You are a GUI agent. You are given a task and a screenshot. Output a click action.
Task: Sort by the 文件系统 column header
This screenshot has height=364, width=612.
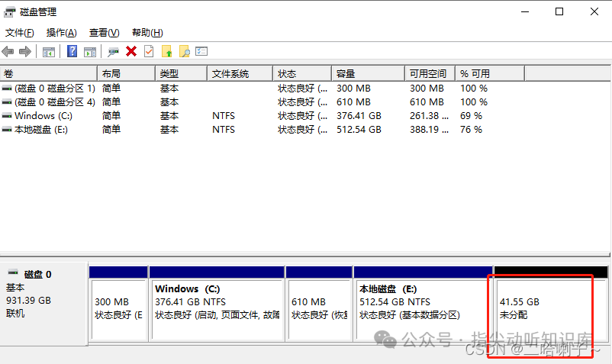coord(240,74)
